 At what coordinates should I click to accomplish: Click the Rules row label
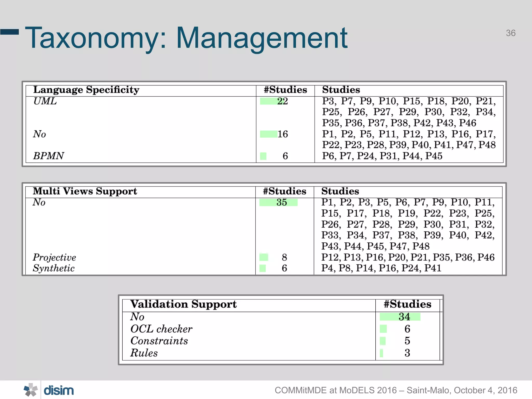[x=144, y=353]
